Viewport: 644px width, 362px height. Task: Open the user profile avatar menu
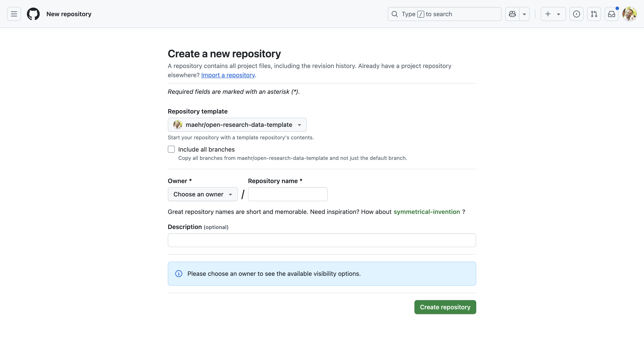629,14
